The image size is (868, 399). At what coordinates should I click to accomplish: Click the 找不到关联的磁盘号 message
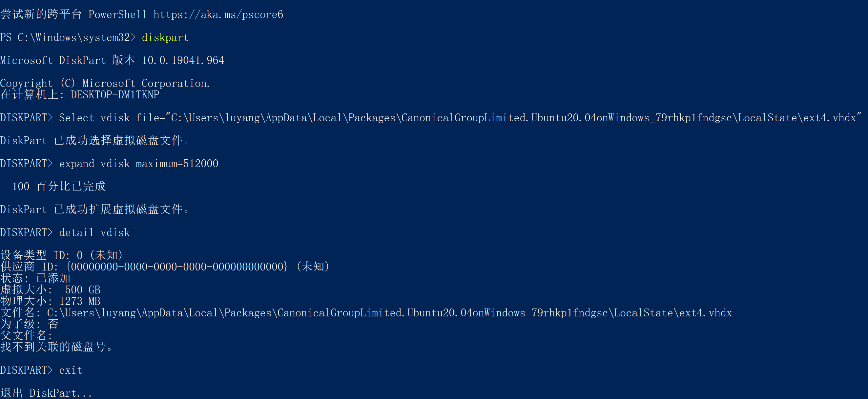click(x=57, y=347)
